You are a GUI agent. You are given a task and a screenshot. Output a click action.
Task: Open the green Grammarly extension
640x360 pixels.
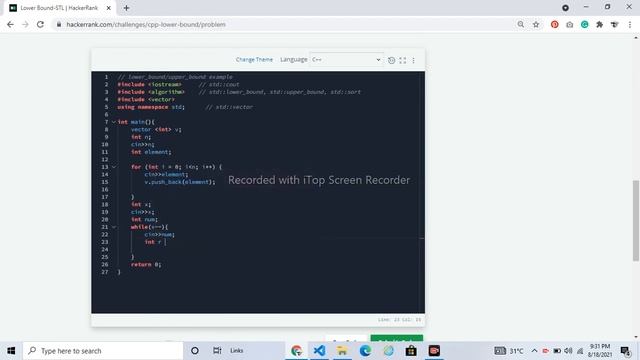pyautogui.click(x=584, y=24)
